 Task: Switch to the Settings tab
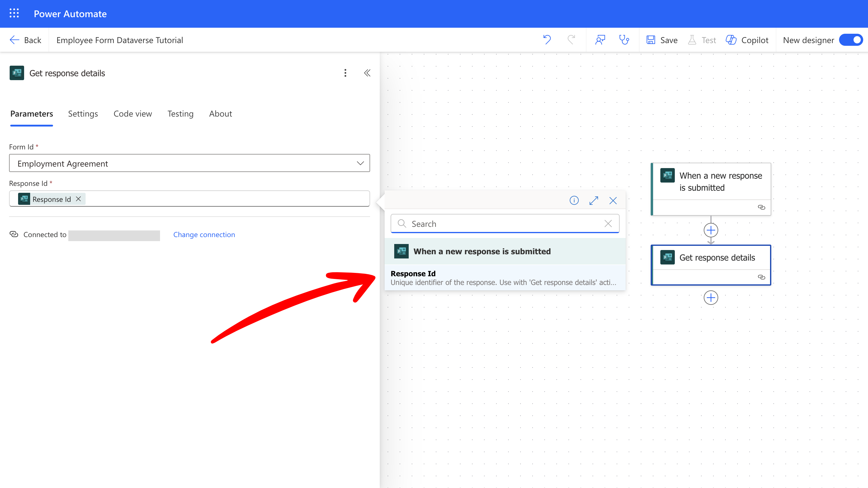click(83, 114)
